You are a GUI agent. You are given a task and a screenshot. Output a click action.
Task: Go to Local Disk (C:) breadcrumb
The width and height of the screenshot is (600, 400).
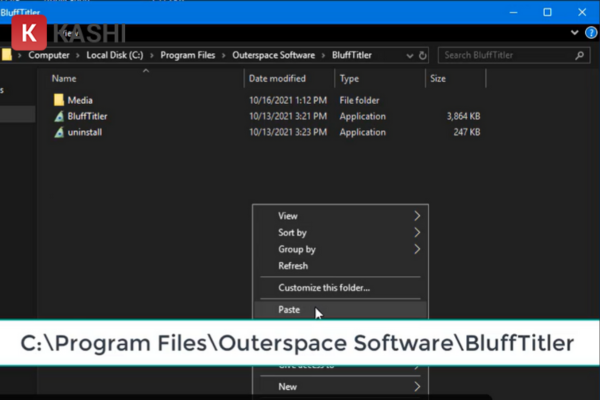point(115,55)
